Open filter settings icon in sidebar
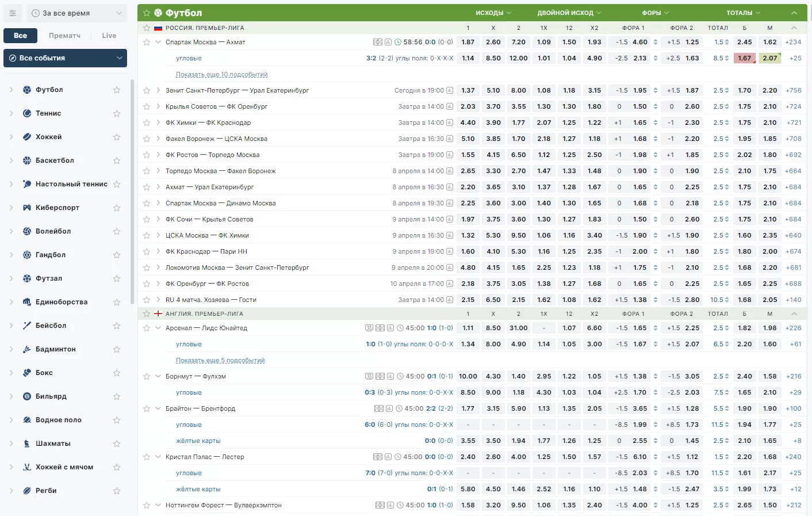This screenshot has height=516, width=812. 13,13
